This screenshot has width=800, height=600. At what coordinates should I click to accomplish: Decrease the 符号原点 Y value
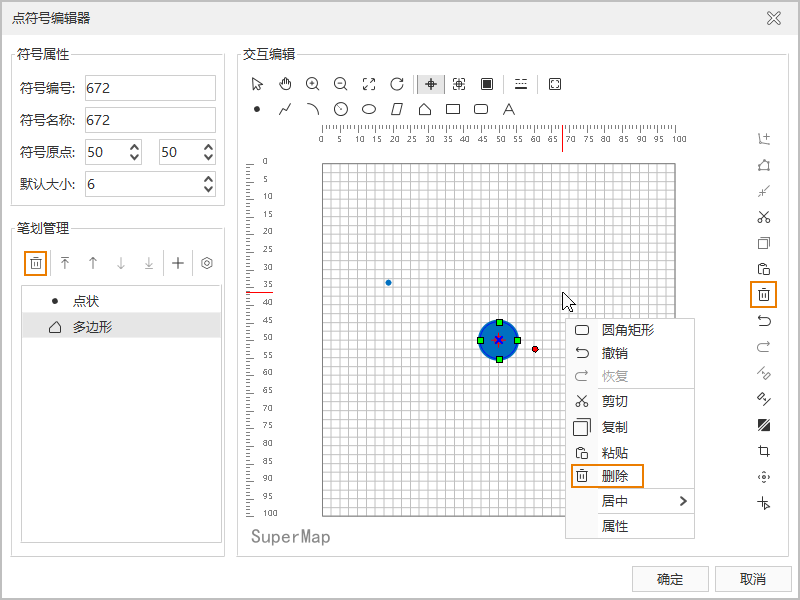pyautogui.click(x=208, y=157)
